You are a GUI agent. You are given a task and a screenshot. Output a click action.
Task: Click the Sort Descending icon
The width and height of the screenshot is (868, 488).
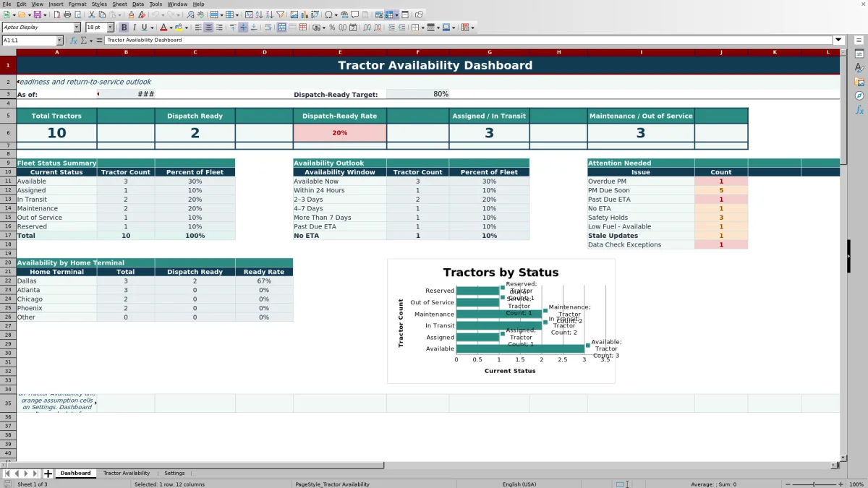(x=269, y=14)
